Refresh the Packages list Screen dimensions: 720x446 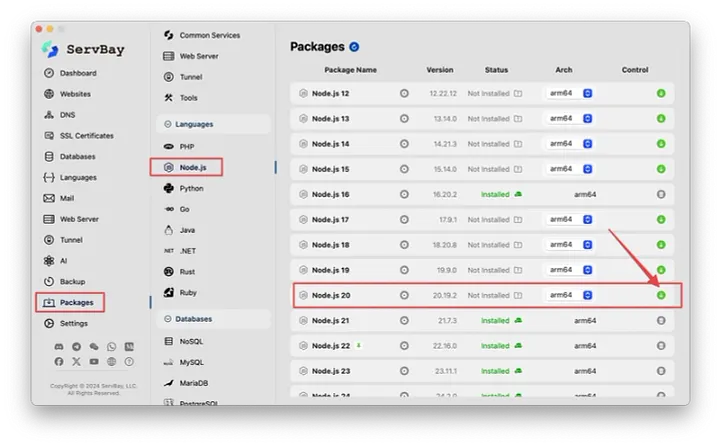tap(355, 47)
